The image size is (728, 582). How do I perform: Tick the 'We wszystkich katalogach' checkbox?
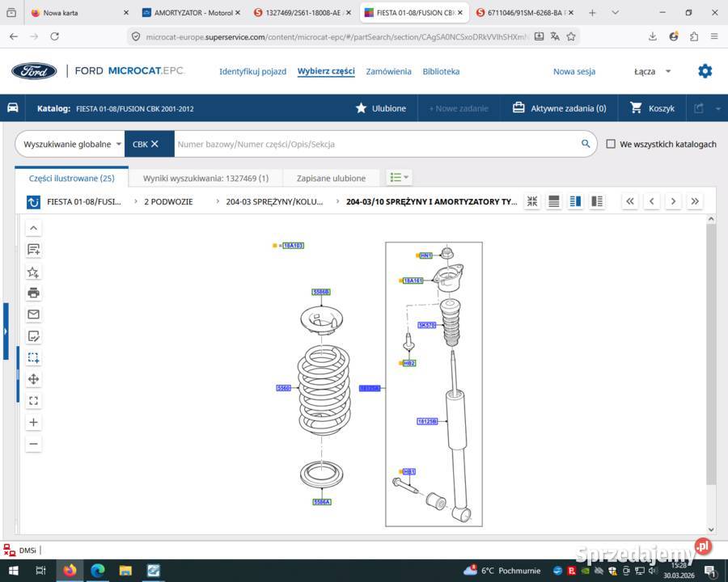tap(611, 144)
